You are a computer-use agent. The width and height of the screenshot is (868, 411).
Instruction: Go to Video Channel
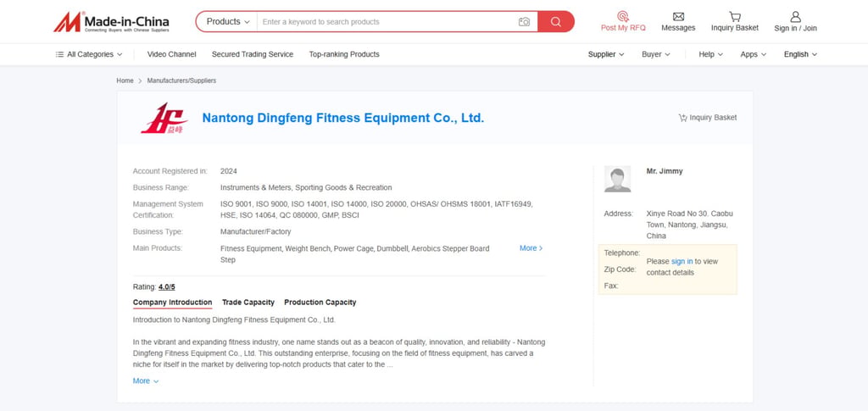[x=171, y=54]
